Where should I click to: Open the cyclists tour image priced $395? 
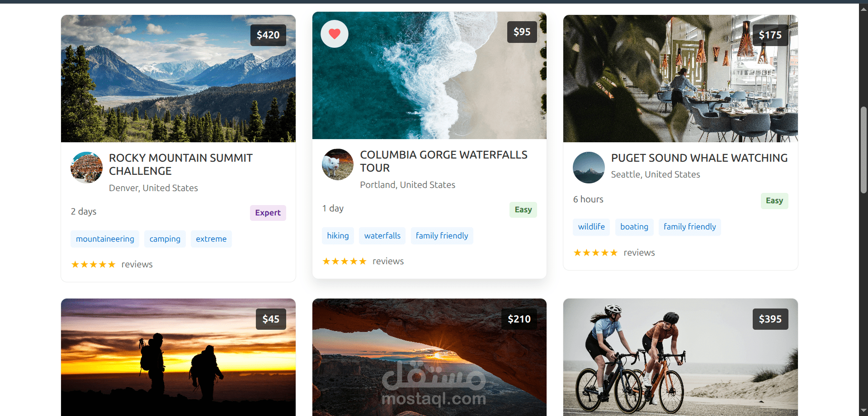(680, 357)
